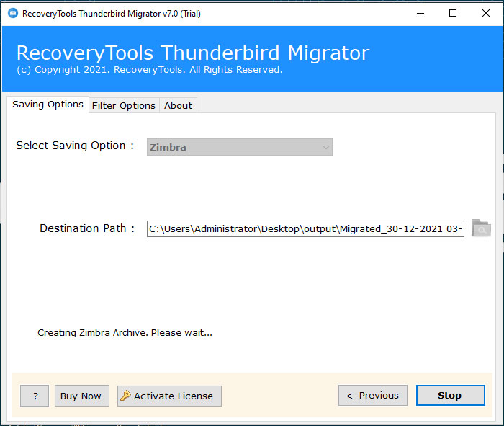Image resolution: width=504 pixels, height=426 pixels.
Task: Click the Destination Path label
Action: [87, 228]
